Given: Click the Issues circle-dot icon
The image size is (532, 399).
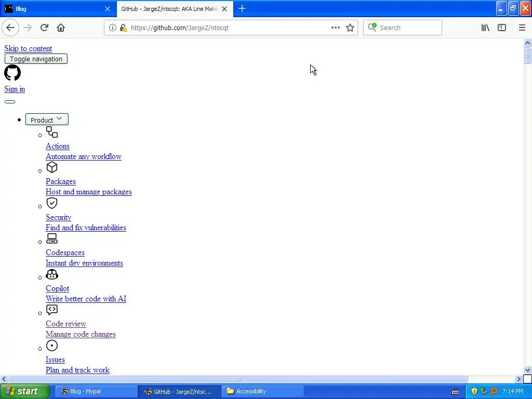Looking at the screenshot, I should [x=52, y=345].
